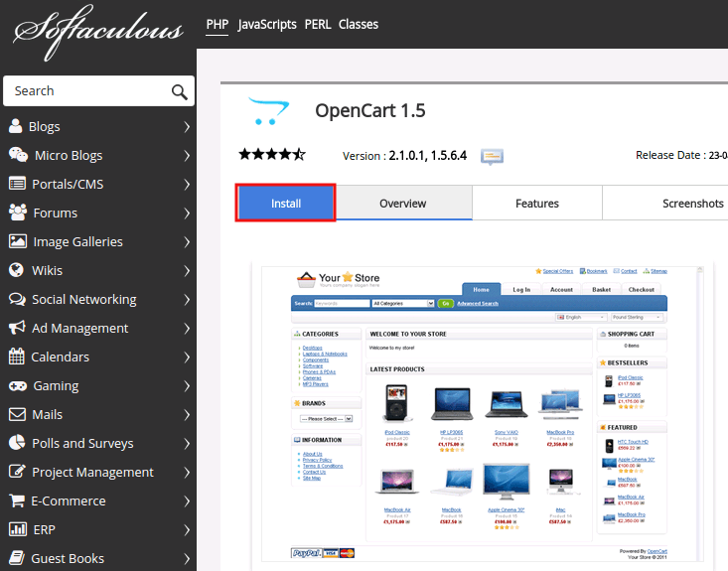Open the Overview tab
The width and height of the screenshot is (728, 571).
click(402, 204)
